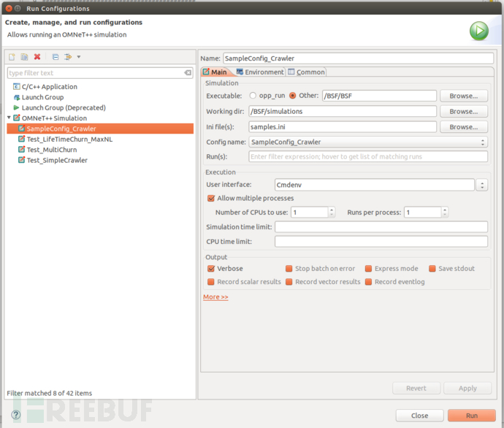Click the orange Run button
The height and width of the screenshot is (428, 504).
(472, 416)
